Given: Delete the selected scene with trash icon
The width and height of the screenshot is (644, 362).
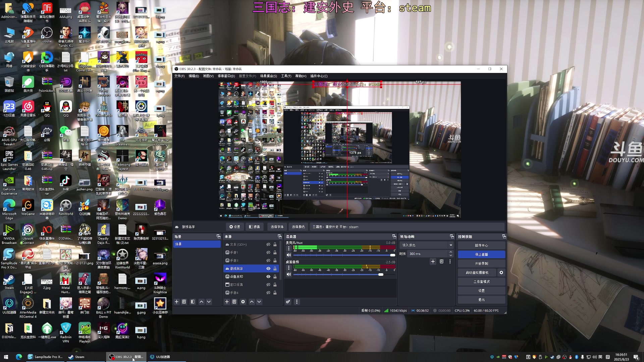Looking at the screenshot, I should click(184, 302).
